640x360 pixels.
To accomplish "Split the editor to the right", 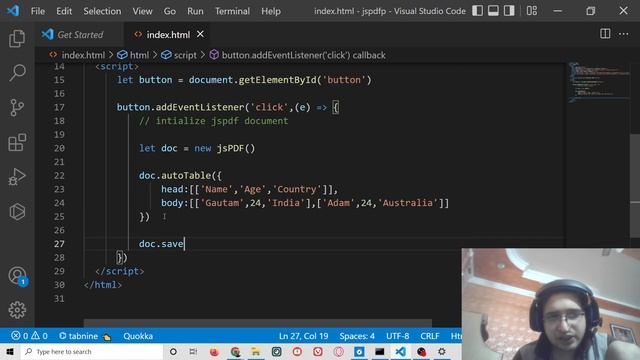I will tap(605, 34).
